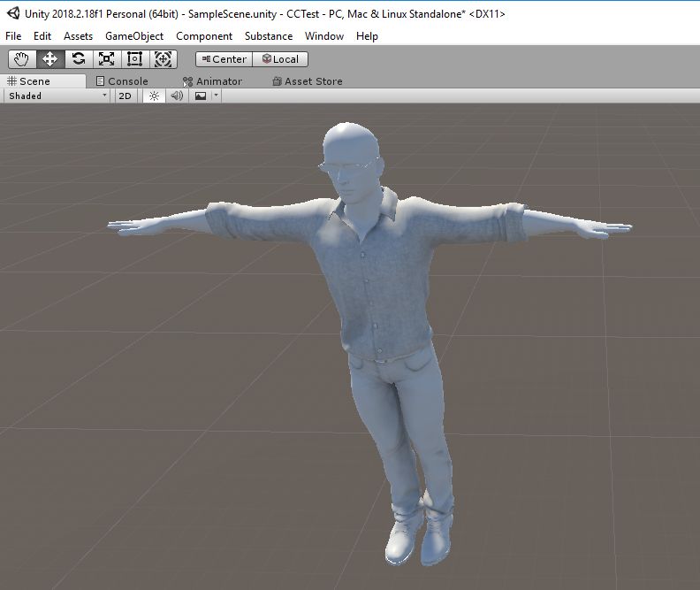This screenshot has height=590, width=700.
Task: Select the Move tool
Action: (x=50, y=59)
